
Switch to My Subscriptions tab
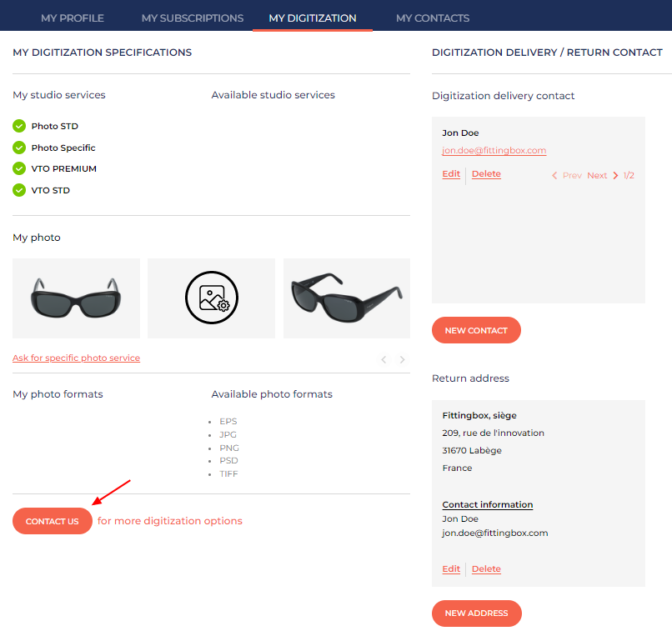click(193, 18)
